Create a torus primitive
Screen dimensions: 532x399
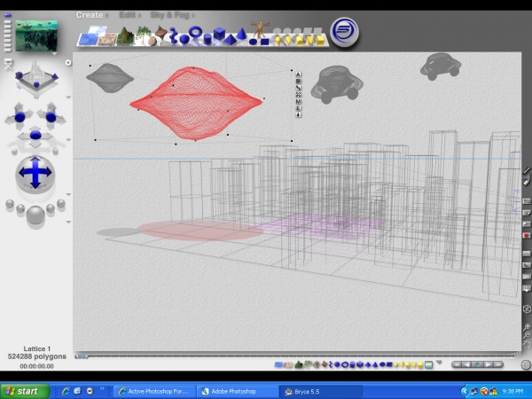(195, 32)
